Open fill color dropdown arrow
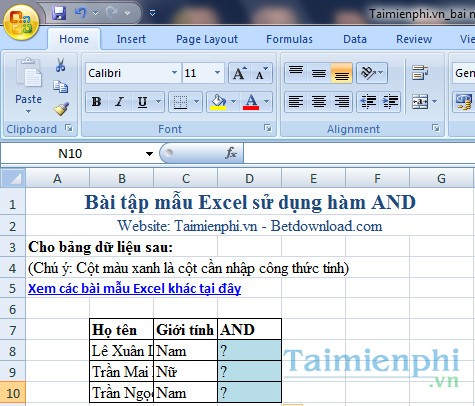This screenshot has height=406, width=475. pyautogui.click(x=233, y=102)
